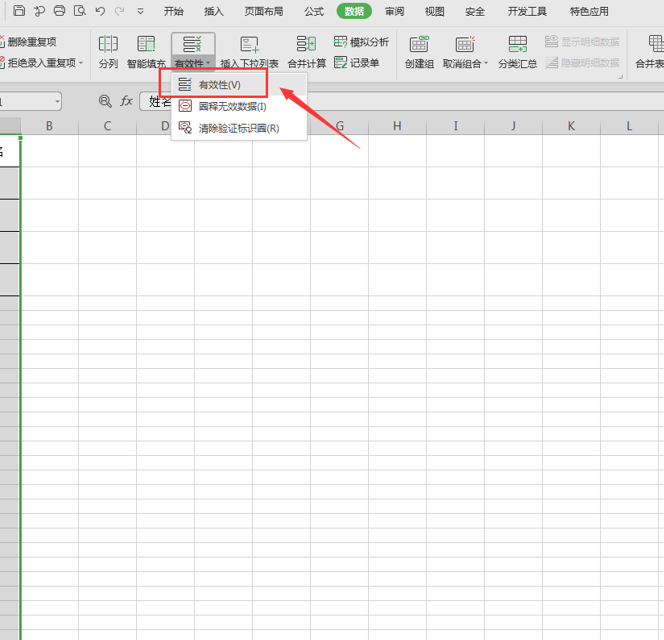Viewport: 664px width, 640px height.
Task: Choose 圈释无效数据(I) menu entry
Action: coord(239,106)
